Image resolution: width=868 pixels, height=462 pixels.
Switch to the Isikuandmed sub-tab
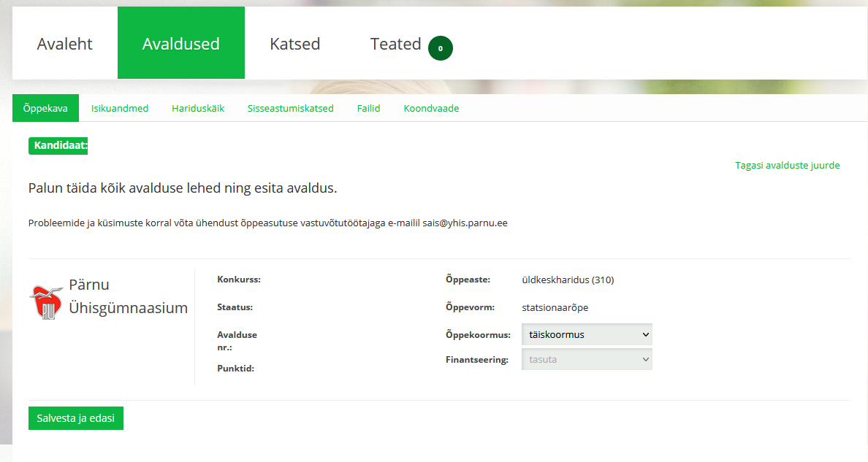[120, 109]
